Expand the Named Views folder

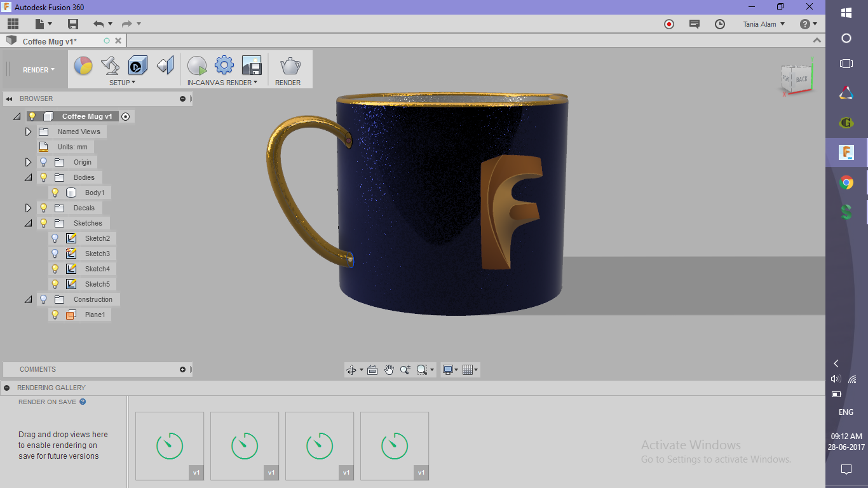pyautogui.click(x=27, y=132)
